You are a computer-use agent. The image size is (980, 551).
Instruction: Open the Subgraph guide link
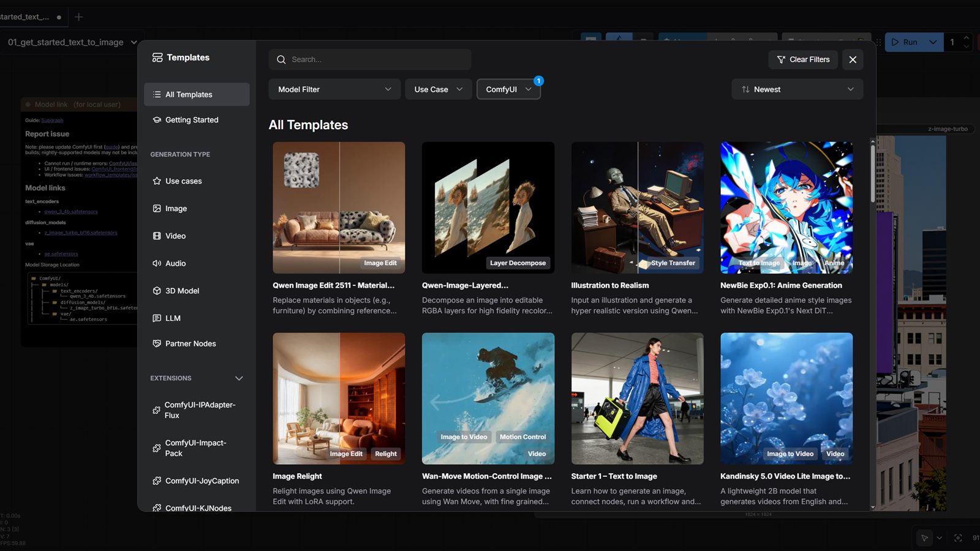tap(52, 120)
